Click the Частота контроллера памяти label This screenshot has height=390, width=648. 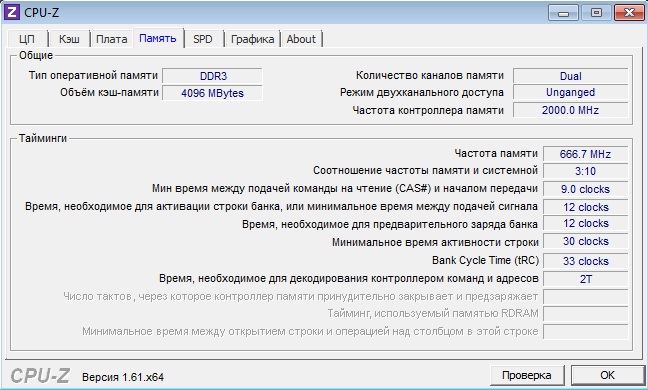428,110
